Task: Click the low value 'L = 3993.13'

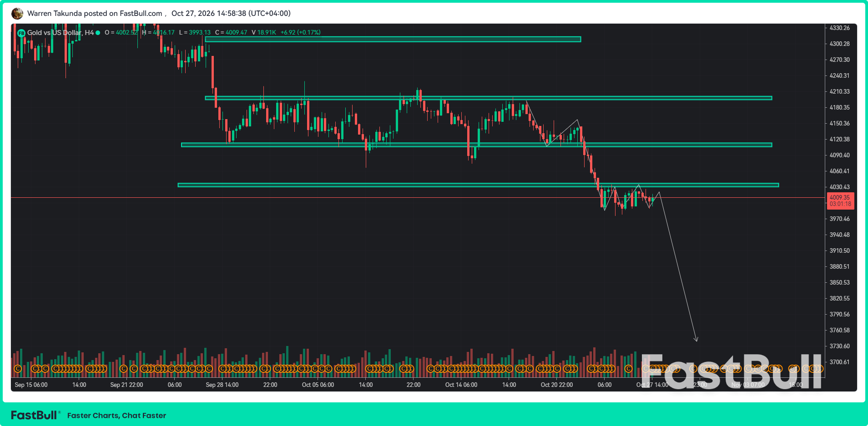Action: coord(195,33)
